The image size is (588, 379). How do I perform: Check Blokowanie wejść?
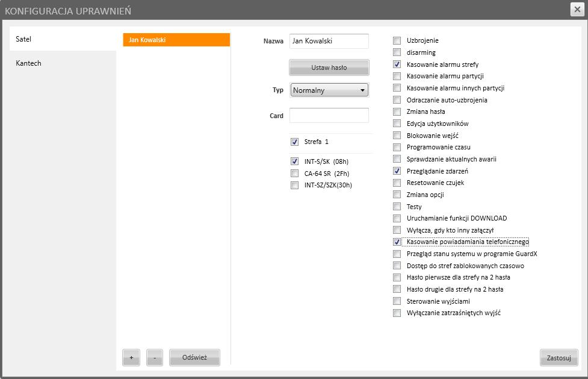(x=397, y=135)
